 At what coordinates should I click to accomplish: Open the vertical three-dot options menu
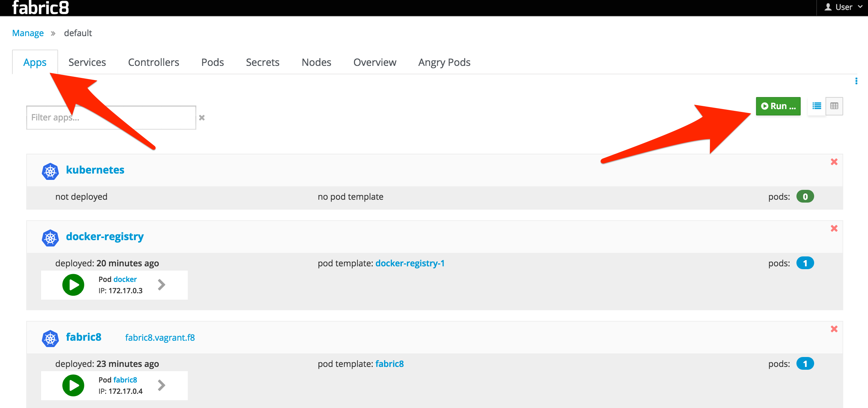pos(856,81)
